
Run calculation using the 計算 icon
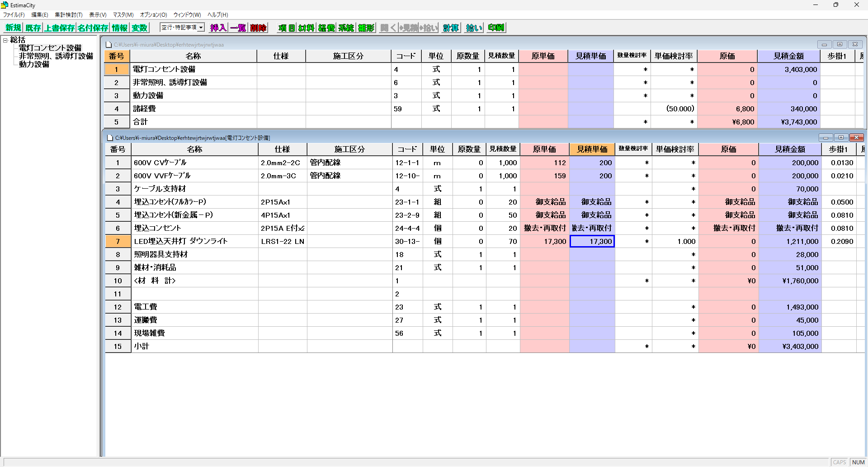click(451, 28)
